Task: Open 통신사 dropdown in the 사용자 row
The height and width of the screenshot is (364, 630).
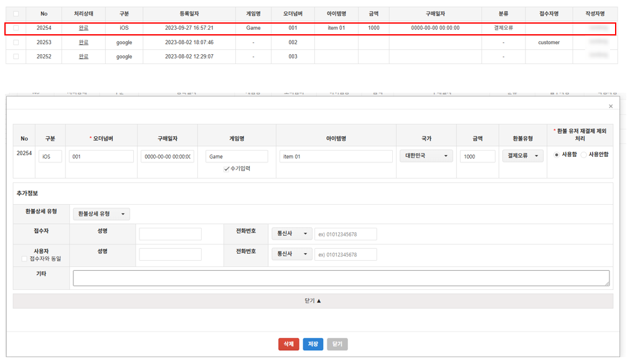Action: pos(291,254)
